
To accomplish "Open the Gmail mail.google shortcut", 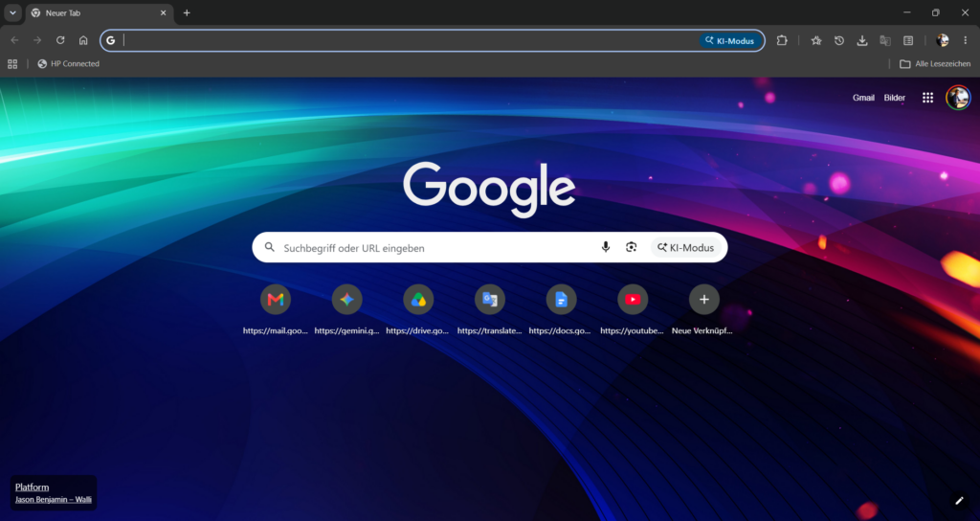I will tap(276, 300).
